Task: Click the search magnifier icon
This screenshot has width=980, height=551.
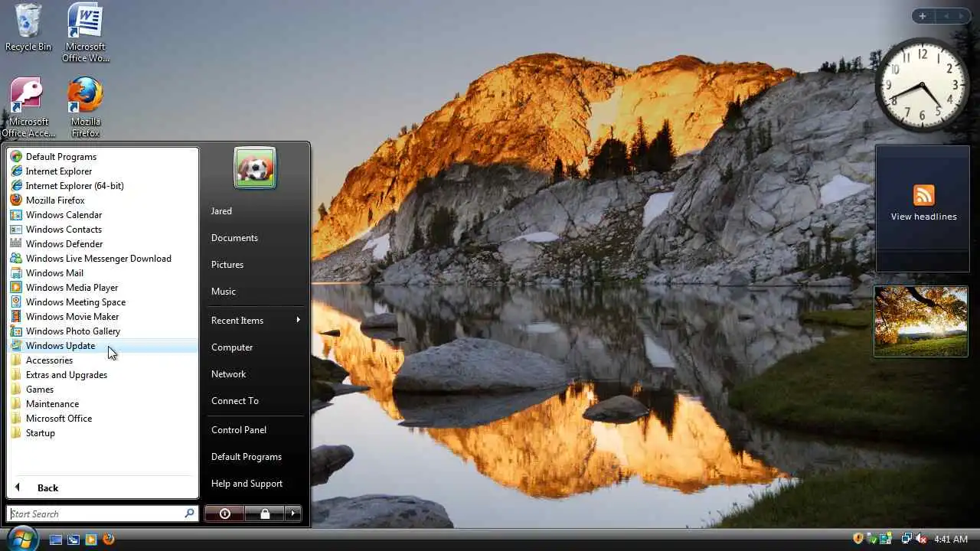Action: [x=190, y=514]
